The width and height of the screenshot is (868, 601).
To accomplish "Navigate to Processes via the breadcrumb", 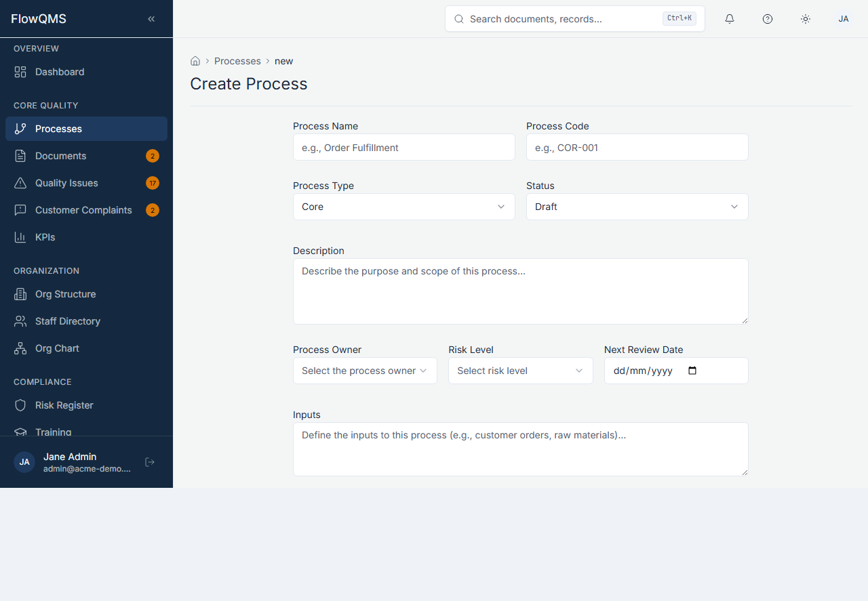I will 237,61.
